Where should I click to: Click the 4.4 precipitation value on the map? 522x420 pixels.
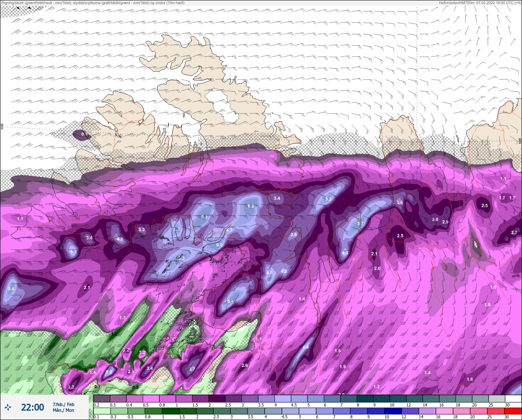click(305, 347)
